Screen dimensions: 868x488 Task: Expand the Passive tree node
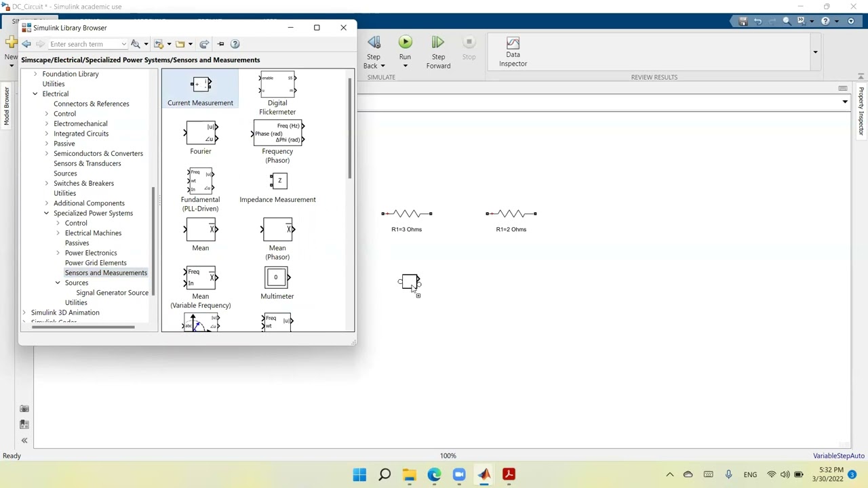tap(47, 144)
